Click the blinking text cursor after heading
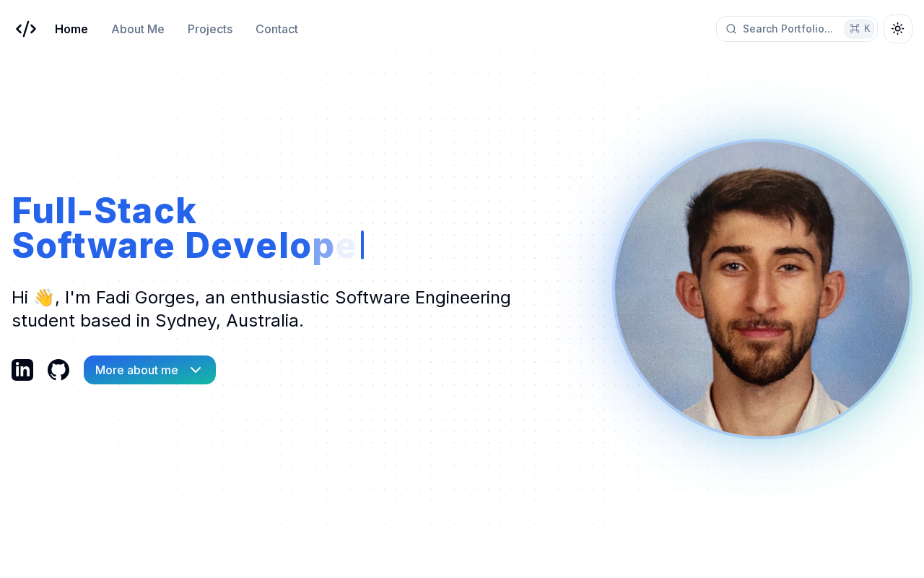Screen dimensions: 924x578 click(362, 246)
